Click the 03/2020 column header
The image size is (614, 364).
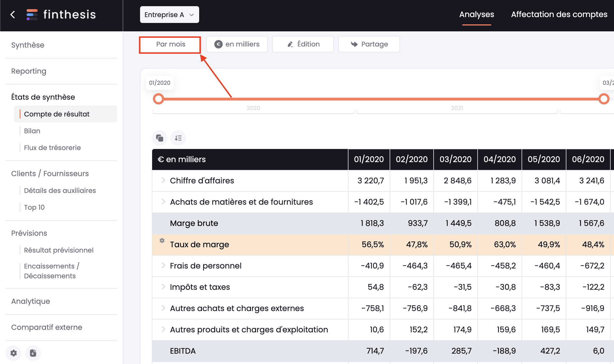(456, 159)
